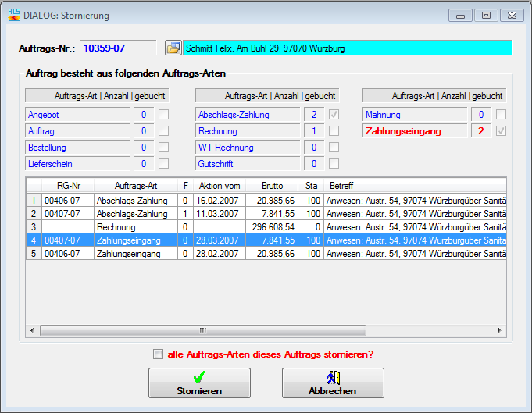Click left arrow of horizontal table scrollbar
The height and width of the screenshot is (413, 532).
pos(33,330)
